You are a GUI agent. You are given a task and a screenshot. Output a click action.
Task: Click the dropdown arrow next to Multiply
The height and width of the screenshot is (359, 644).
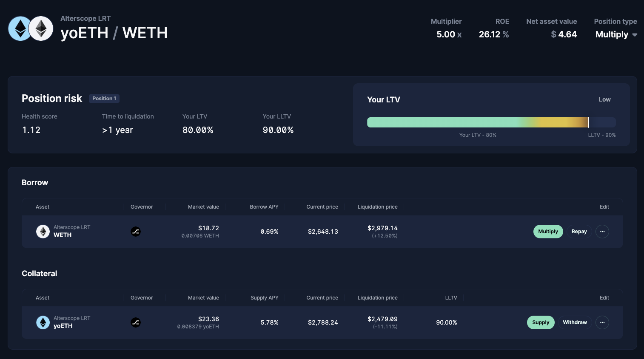click(x=635, y=35)
